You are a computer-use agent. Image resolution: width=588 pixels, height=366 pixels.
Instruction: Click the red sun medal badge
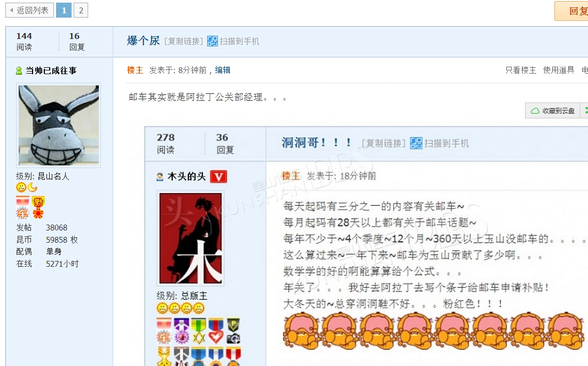(38, 213)
